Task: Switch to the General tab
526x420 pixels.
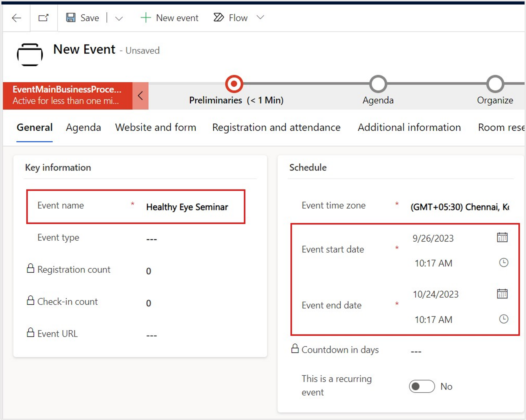Action: (x=35, y=128)
